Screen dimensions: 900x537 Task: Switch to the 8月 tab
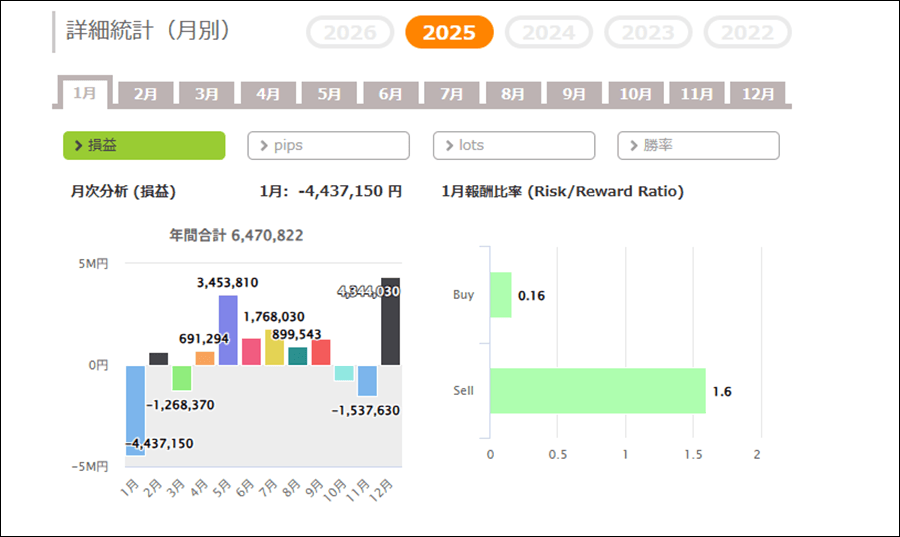click(x=512, y=94)
